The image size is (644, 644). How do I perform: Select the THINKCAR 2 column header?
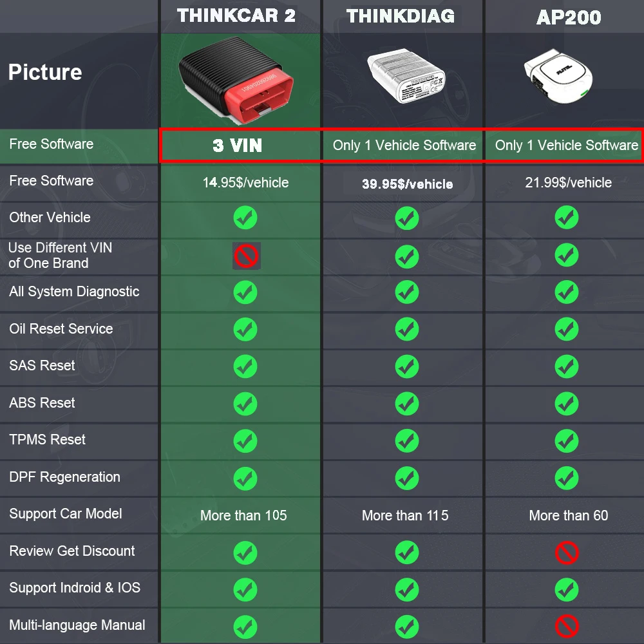point(236,16)
